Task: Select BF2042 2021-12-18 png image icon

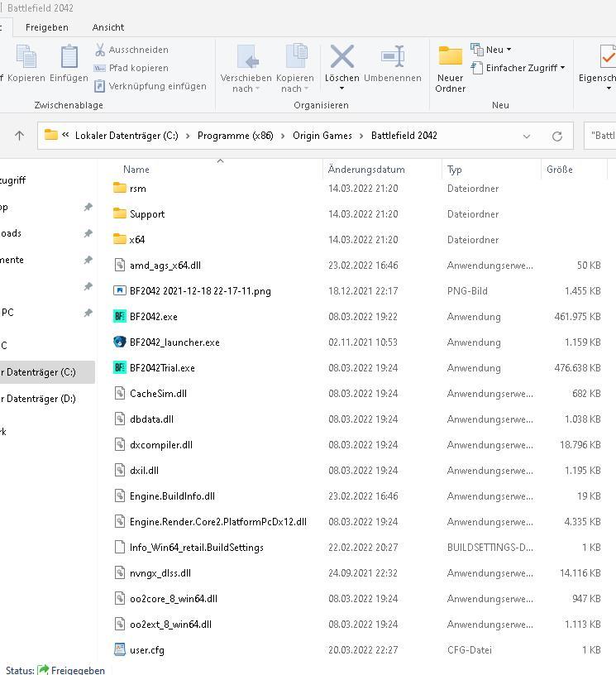Action: click(x=120, y=290)
